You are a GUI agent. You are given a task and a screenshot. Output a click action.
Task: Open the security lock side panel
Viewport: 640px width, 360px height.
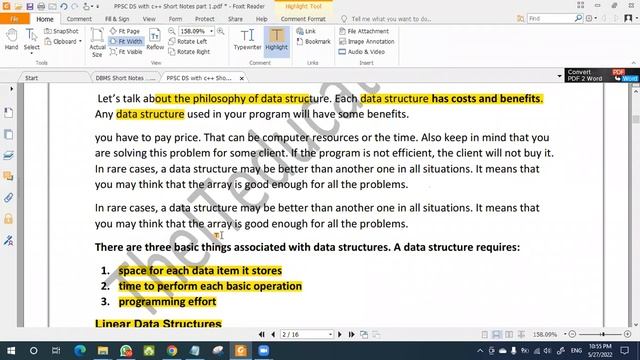(8, 219)
